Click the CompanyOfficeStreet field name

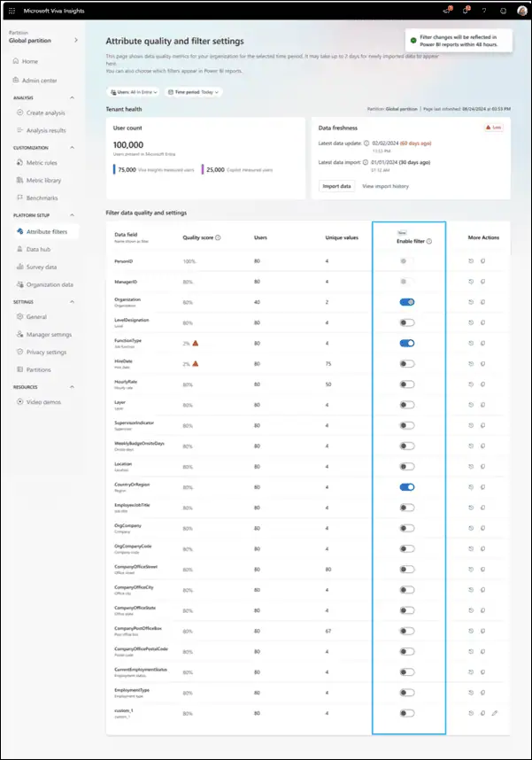coord(135,567)
